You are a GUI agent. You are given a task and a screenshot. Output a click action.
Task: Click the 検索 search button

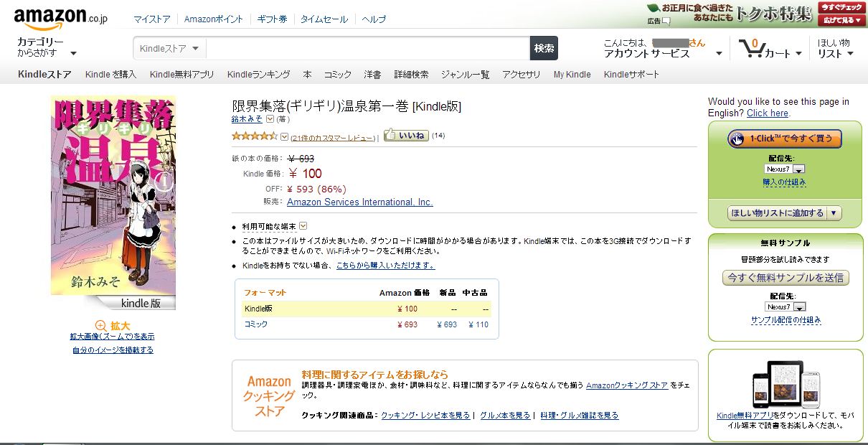[544, 48]
